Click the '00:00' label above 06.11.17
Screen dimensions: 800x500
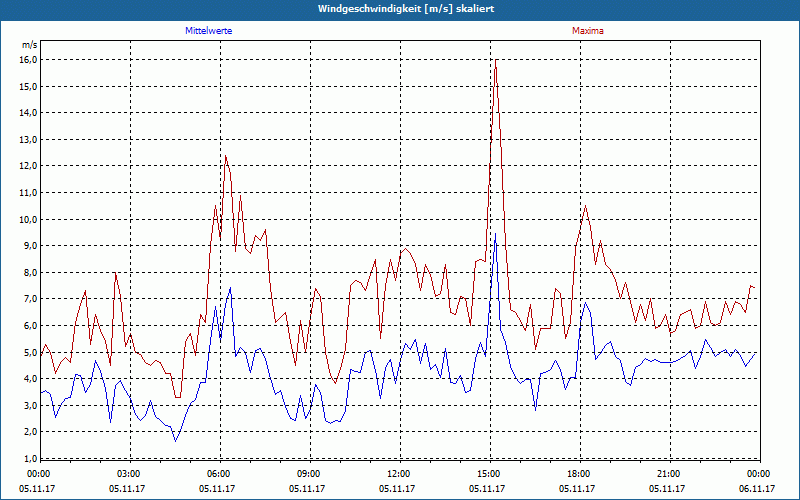click(757, 474)
